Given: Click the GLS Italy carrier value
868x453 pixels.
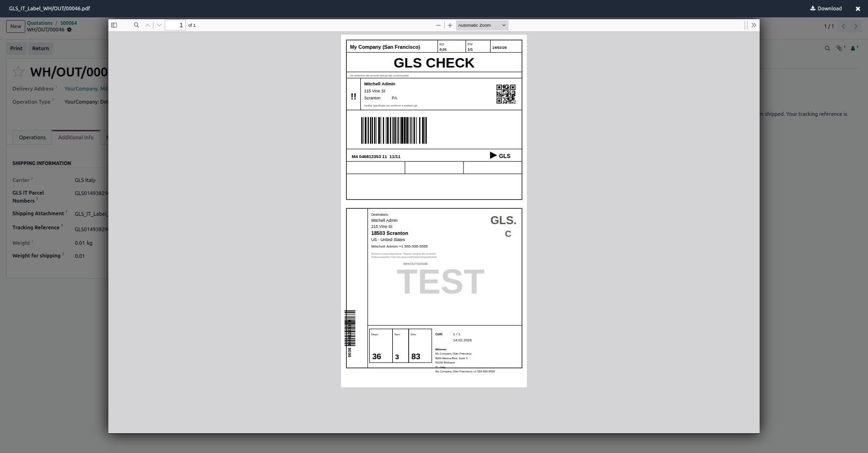Looking at the screenshot, I should pos(85,180).
